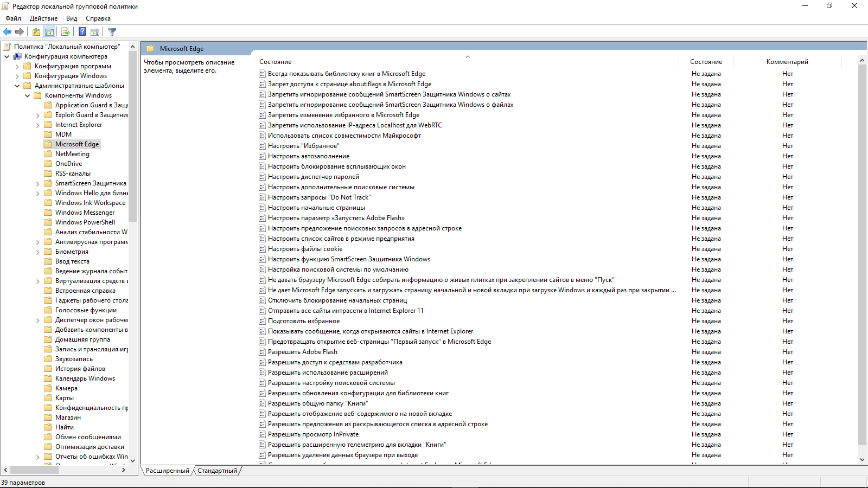This screenshot has height=488, width=868.
Task: Click 'Не задана' status for 'Разрешить Adobe Flash'
Action: point(706,352)
